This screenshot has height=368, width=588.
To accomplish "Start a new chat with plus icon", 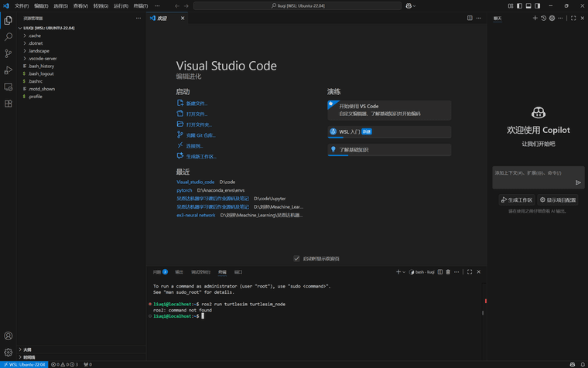I will (x=535, y=18).
